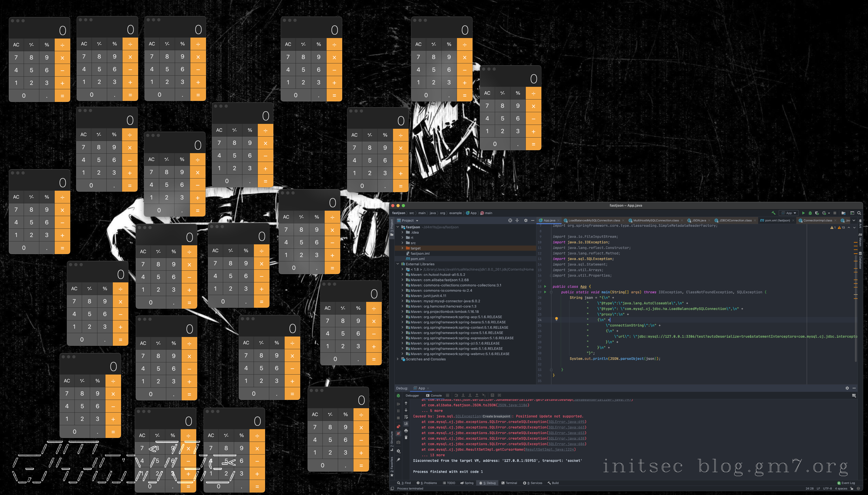
Task: Click the Build Project hammer icon
Action: pos(773,213)
